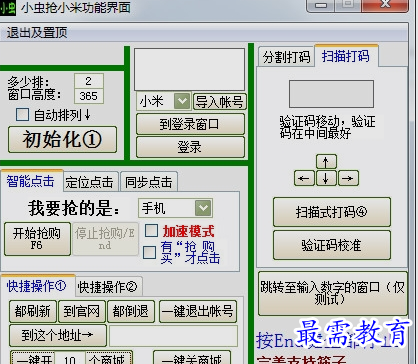Click the 到官网 button
Image resolution: width=418 pixels, height=364 pixels.
(82, 311)
